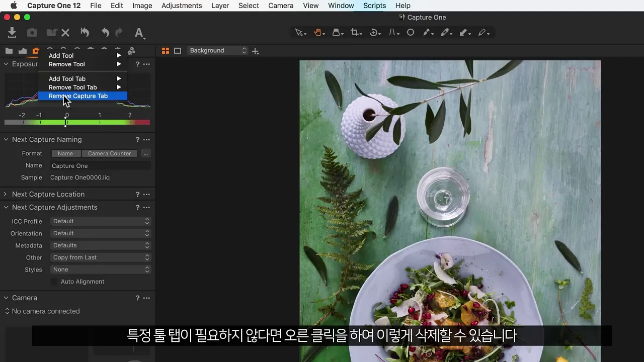Screen dimensions: 644x362
Task: Choose Remove Capture Tab menu entry
Action: pos(83,96)
